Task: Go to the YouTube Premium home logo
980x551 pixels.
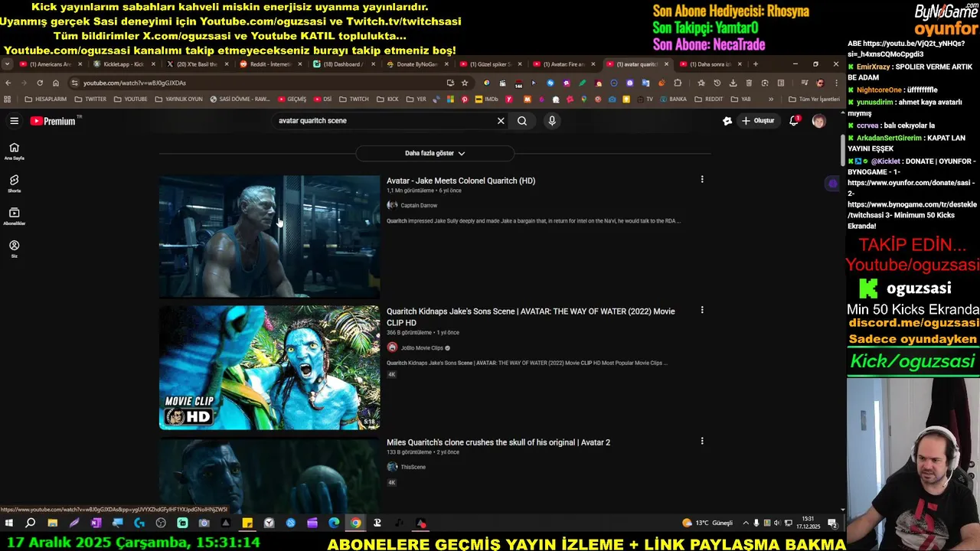Action: click(x=53, y=121)
